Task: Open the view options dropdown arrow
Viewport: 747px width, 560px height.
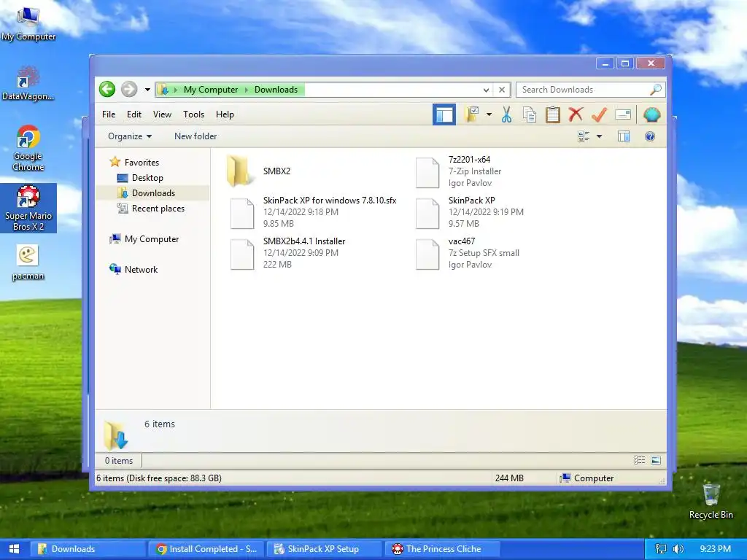Action: 600,136
